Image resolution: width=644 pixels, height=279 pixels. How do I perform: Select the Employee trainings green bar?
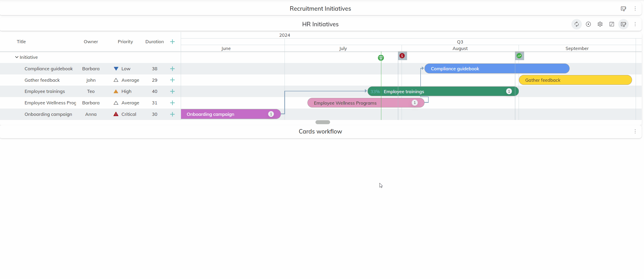tap(443, 91)
